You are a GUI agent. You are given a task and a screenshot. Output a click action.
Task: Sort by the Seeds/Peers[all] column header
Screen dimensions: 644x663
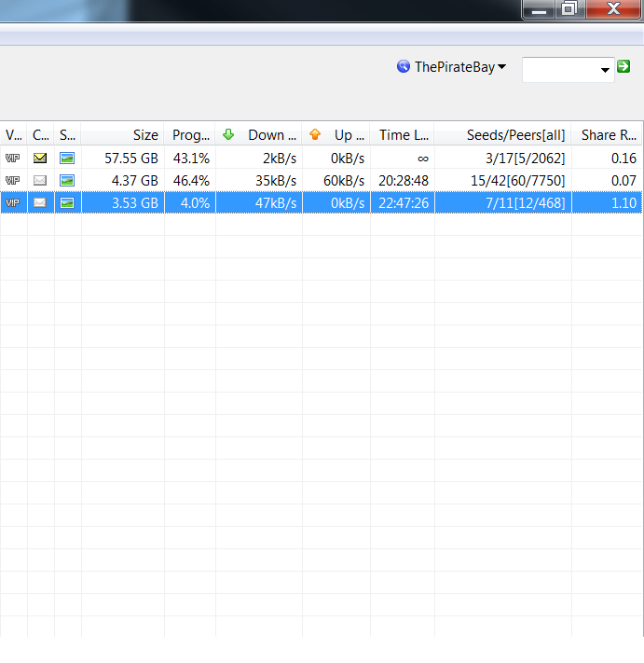point(503,134)
